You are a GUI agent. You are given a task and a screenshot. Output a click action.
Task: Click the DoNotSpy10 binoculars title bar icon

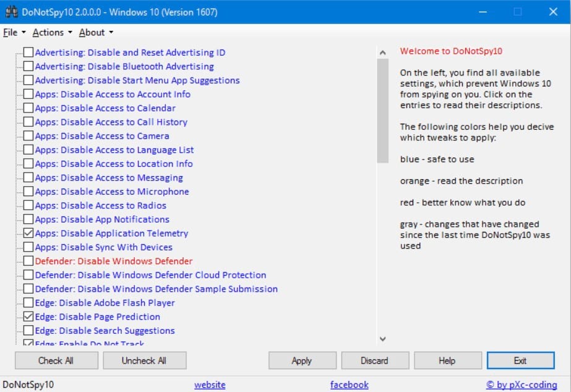11,12
